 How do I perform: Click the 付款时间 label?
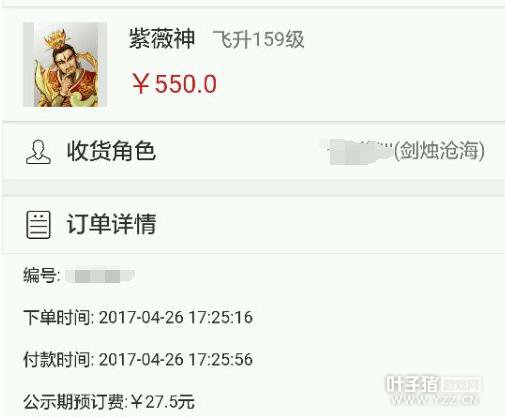[58, 360]
